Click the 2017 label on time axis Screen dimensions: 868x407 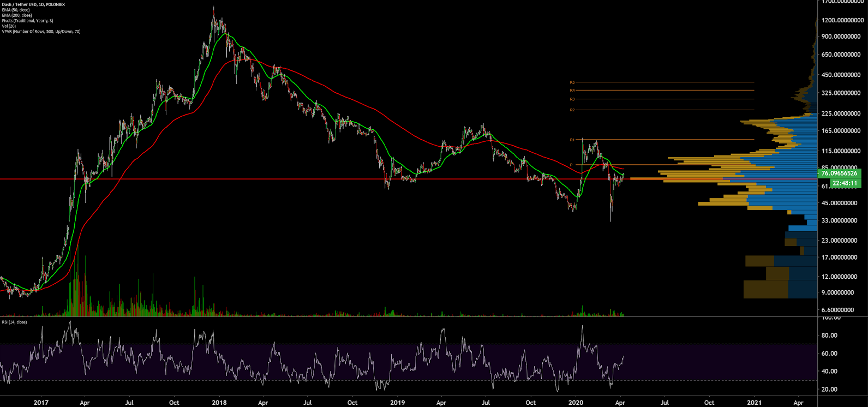(41, 403)
